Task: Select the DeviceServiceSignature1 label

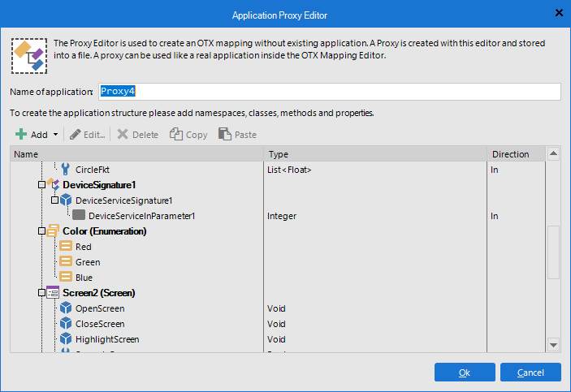Action: (123, 200)
